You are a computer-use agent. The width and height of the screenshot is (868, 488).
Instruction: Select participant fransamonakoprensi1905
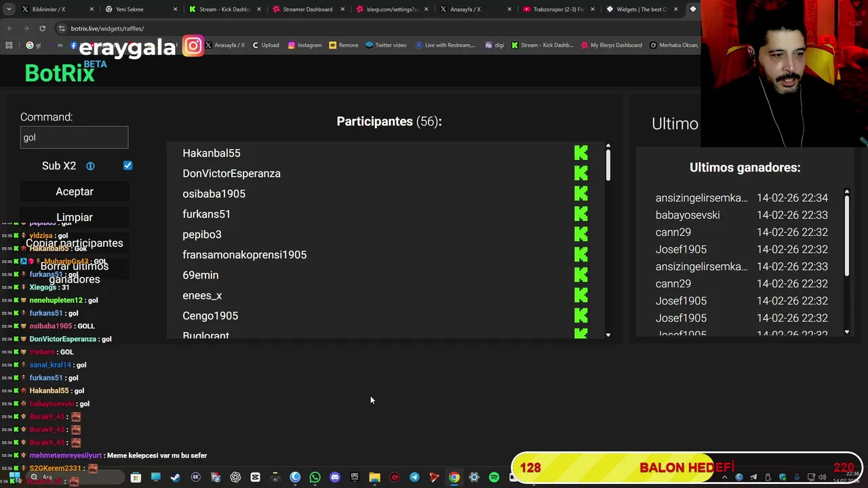(x=244, y=255)
